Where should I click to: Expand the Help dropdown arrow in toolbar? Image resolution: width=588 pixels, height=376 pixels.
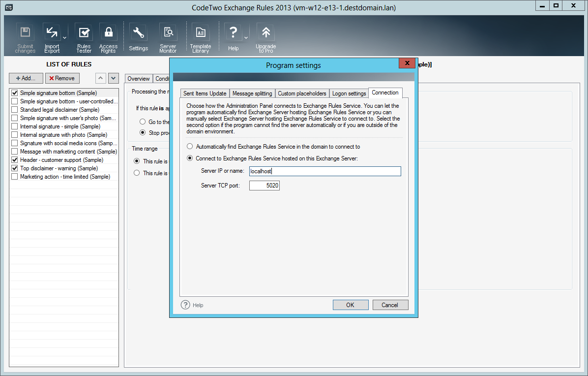(x=246, y=38)
